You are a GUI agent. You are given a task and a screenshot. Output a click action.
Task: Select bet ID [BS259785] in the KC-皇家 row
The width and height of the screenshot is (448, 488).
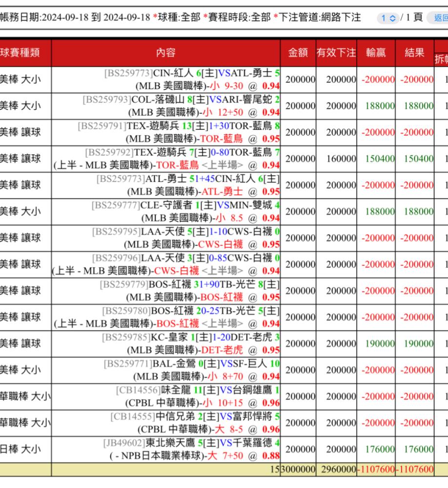[x=126, y=337]
